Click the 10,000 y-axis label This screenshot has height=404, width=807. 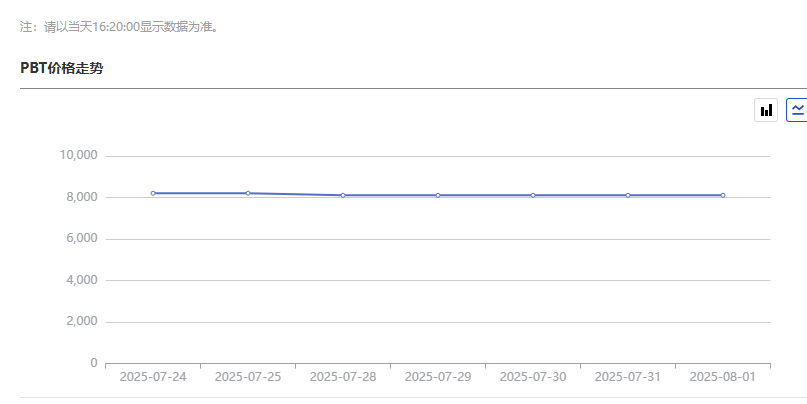(x=79, y=155)
